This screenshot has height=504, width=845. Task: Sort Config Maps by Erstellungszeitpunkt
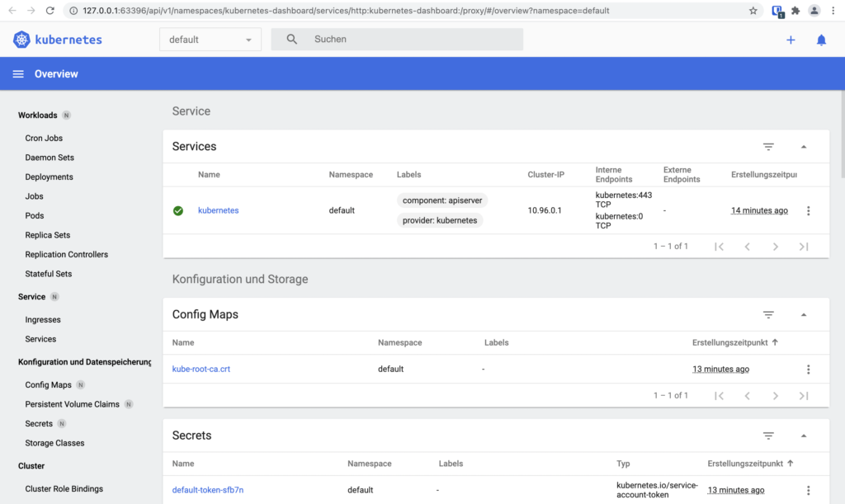click(x=735, y=342)
